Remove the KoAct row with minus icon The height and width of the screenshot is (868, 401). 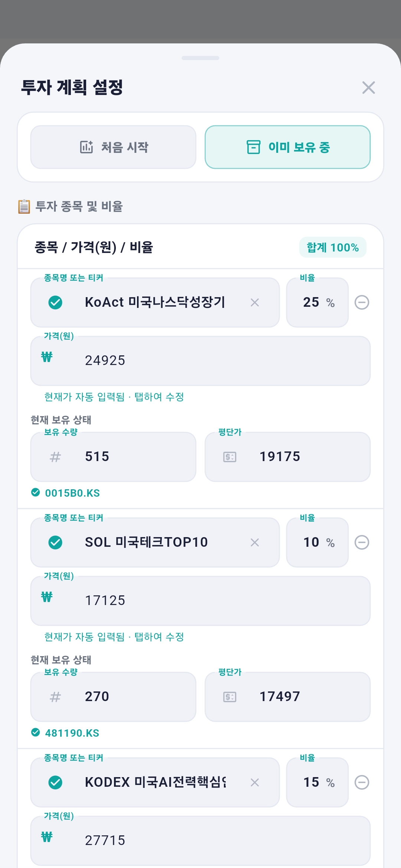362,303
